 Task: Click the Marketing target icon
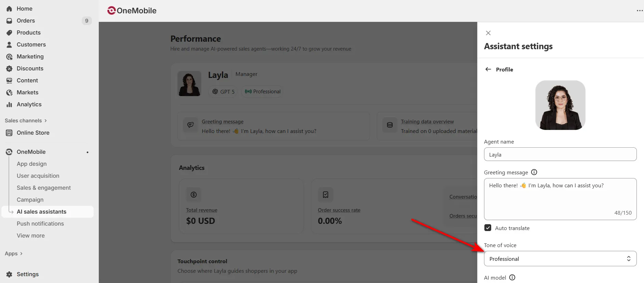click(x=9, y=57)
